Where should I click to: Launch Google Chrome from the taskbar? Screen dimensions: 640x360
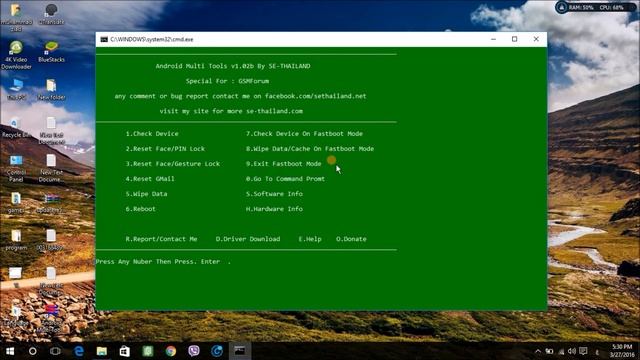[171, 351]
